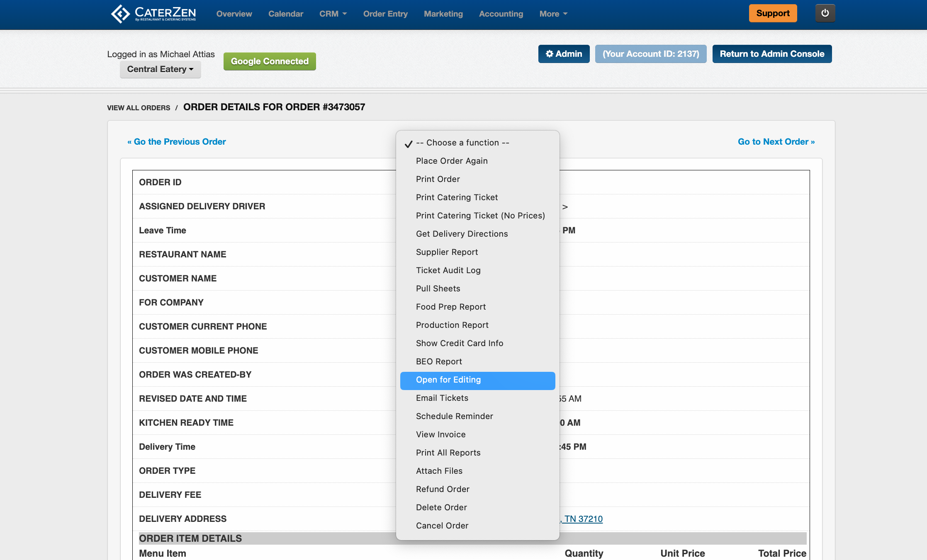This screenshot has width=927, height=560.
Task: Select View Invoice
Action: tap(477, 434)
